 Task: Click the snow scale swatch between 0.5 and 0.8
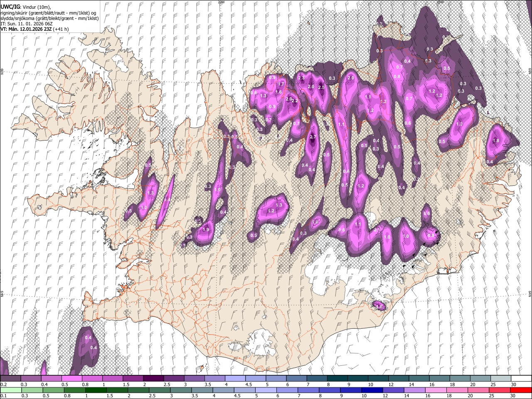71,379
